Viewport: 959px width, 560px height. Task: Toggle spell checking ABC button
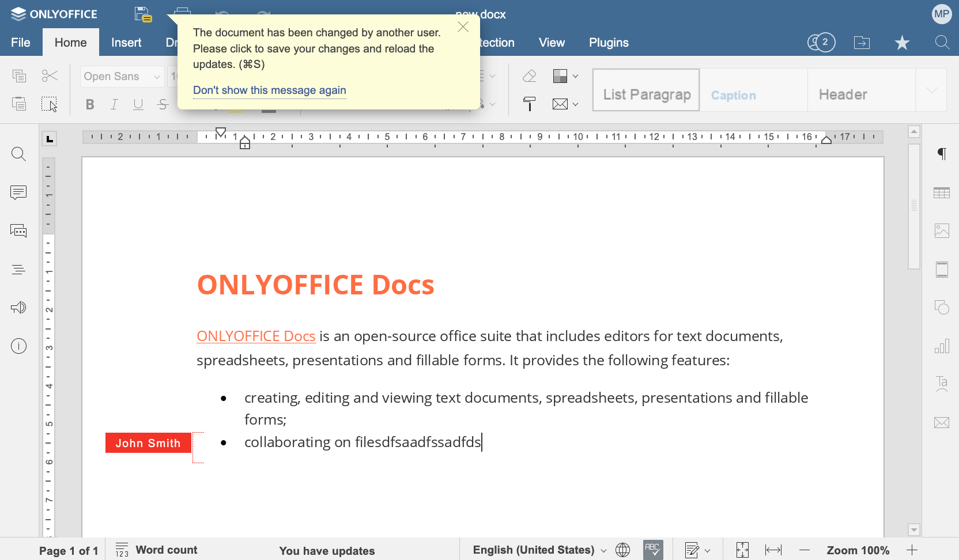click(x=653, y=550)
